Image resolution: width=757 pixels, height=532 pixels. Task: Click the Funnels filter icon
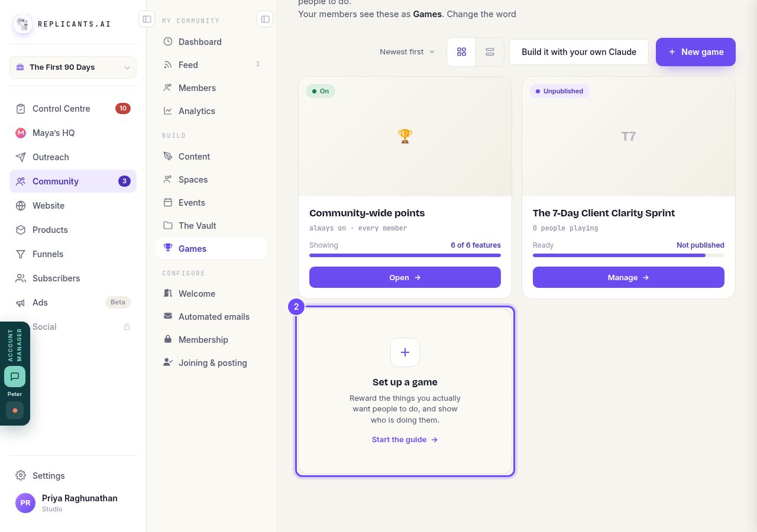21,254
